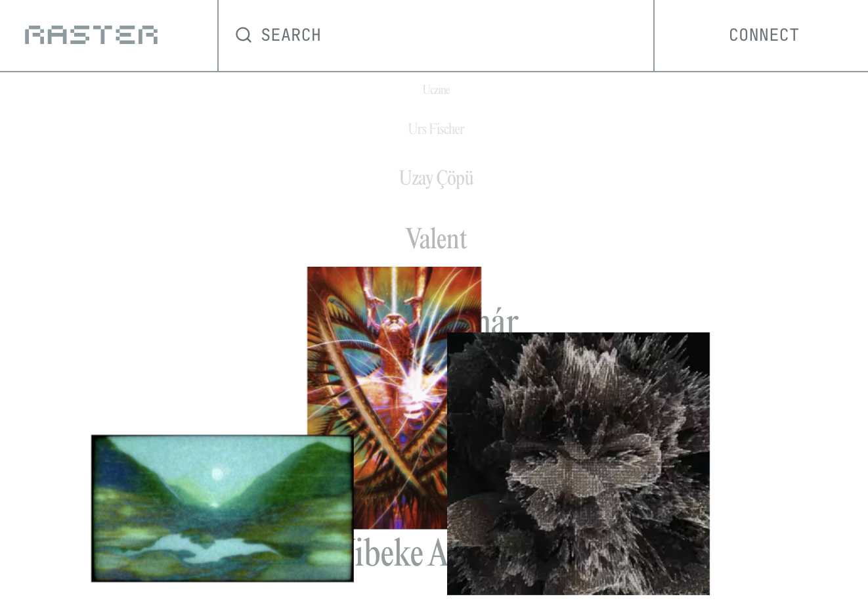Select the Uzay Çöpü artist name
The image size is (868, 607).
coord(436,178)
